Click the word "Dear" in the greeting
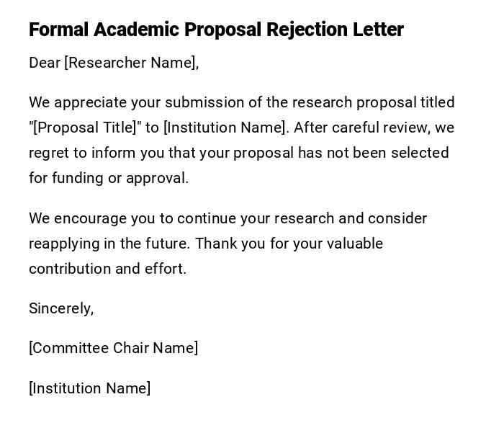Viewport: 504px width, 433px height. [x=45, y=63]
